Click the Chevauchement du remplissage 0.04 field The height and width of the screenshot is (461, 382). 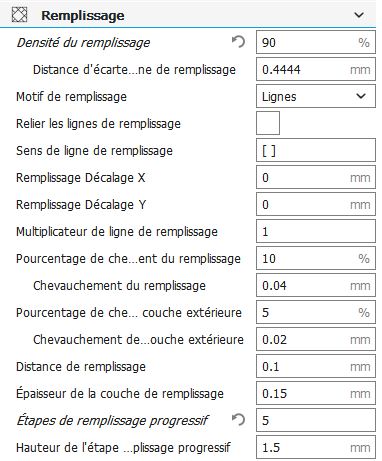(316, 285)
